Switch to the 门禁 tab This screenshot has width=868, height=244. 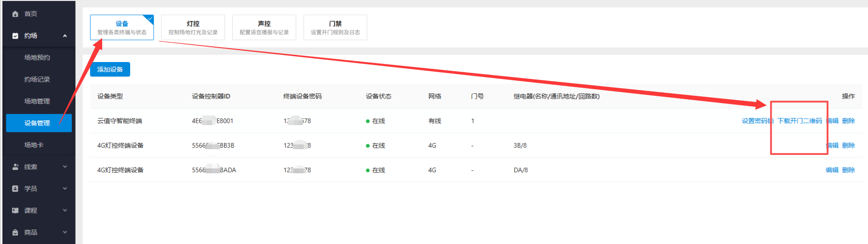pyautogui.click(x=335, y=27)
